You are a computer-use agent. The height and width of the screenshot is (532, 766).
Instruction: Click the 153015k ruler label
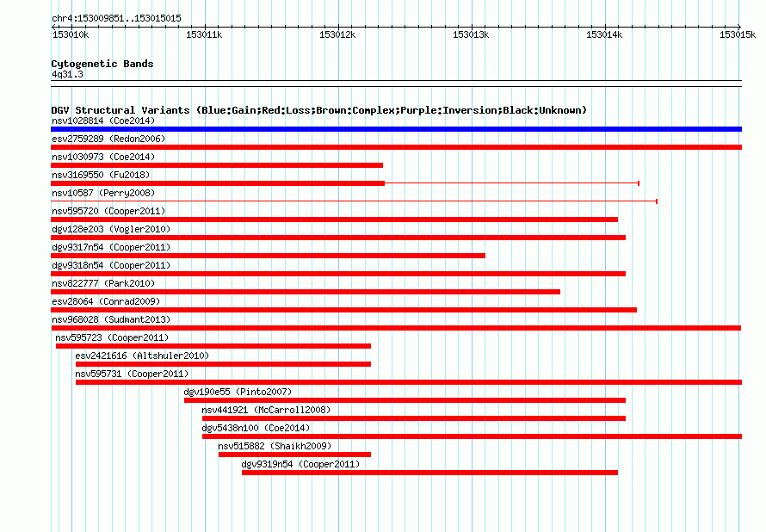[738, 34]
